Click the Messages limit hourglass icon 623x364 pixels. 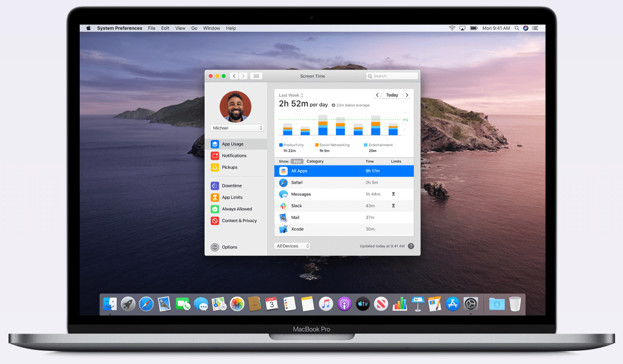(x=394, y=194)
